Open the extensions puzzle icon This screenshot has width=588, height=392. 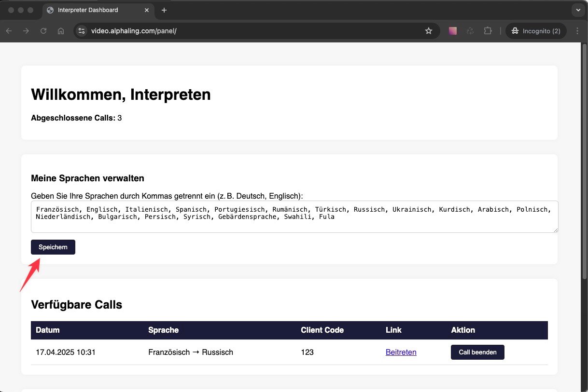488,31
